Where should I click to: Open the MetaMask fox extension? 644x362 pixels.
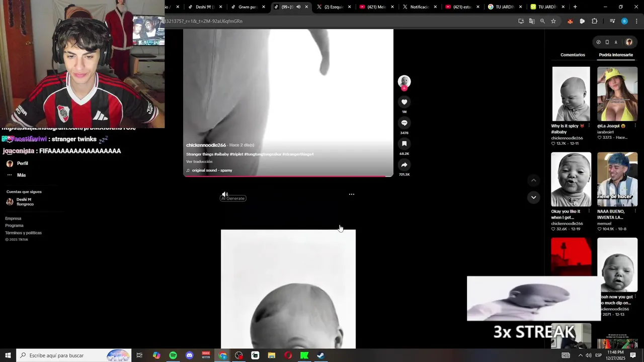tap(570, 21)
